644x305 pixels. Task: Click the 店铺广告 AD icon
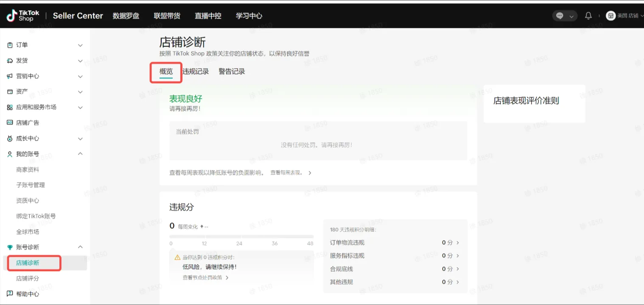coord(10,122)
